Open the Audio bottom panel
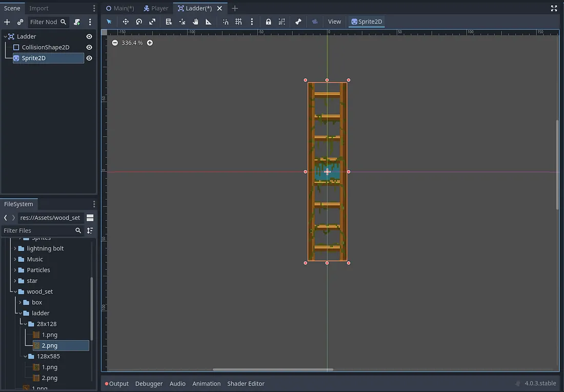 (x=178, y=384)
